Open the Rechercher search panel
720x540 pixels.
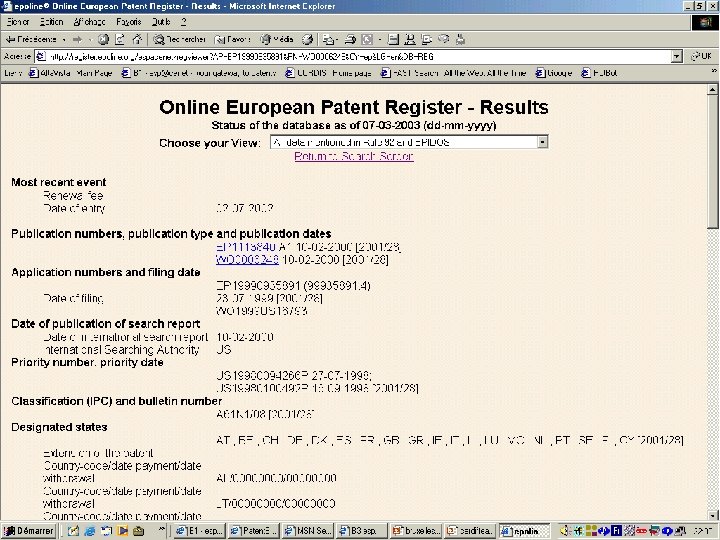[x=180, y=39]
